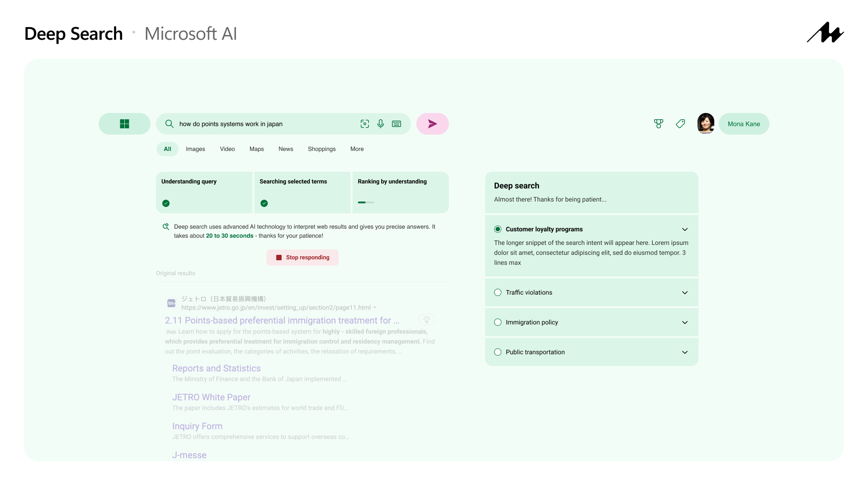Click the tag deals icon
Image resolution: width=868 pixels, height=488 pixels.
pos(680,124)
